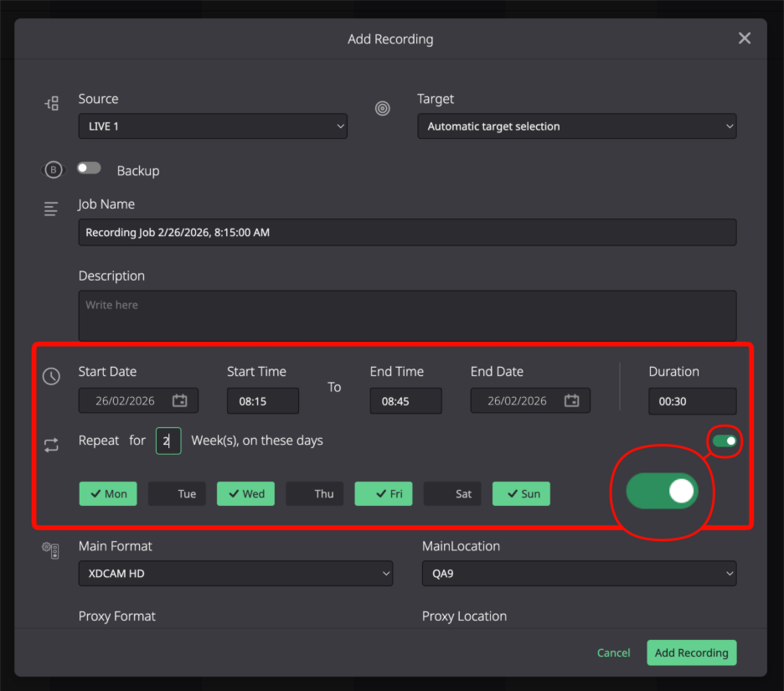The width and height of the screenshot is (784, 691).
Task: Click the End Date field
Action: coord(530,400)
